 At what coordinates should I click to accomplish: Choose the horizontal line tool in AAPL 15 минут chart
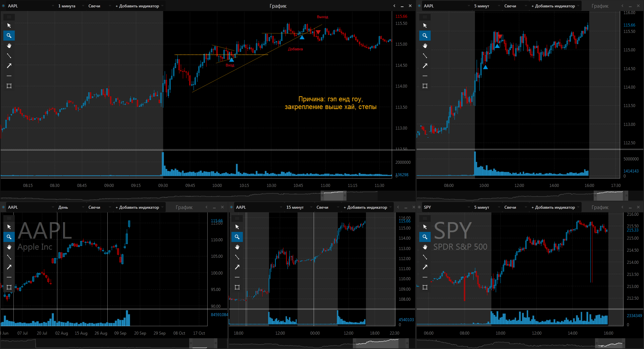[x=237, y=277]
